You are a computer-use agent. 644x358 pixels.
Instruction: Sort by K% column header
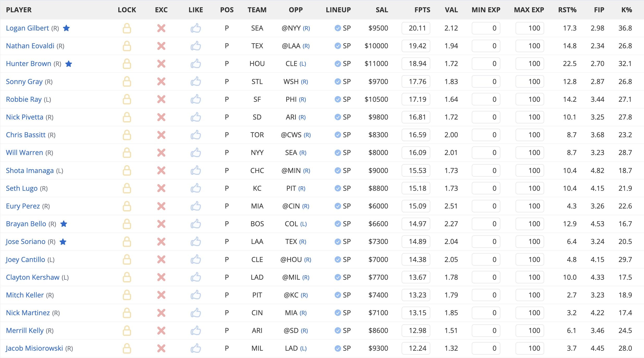tap(627, 10)
